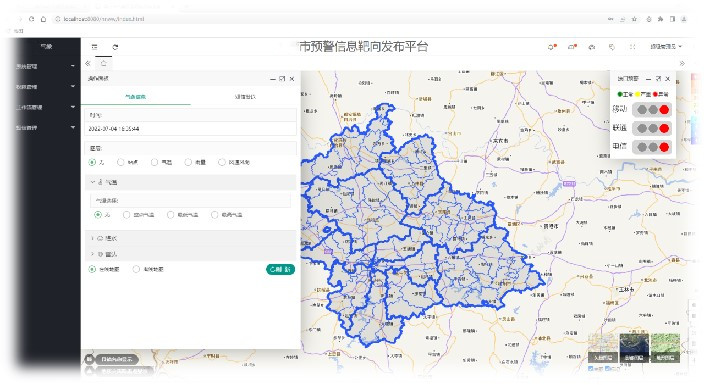Expand the first sidebar menu group
This screenshot has width=704, height=385.
[x=45, y=66]
